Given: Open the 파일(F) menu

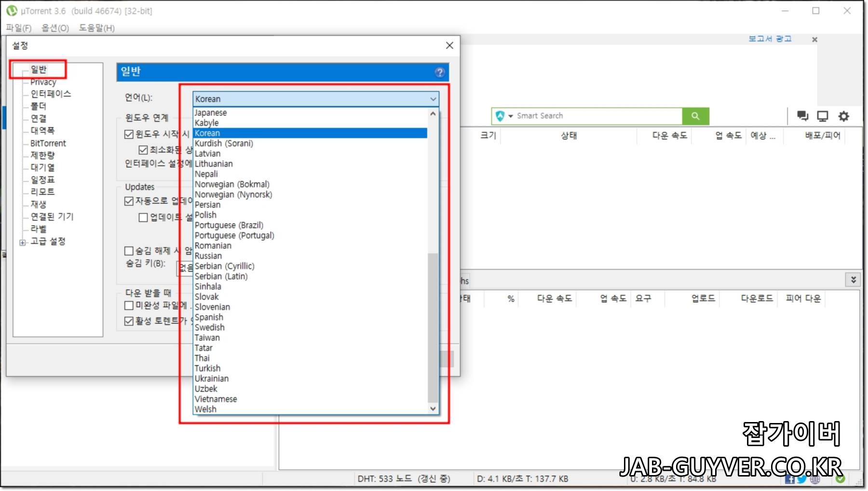Looking at the screenshot, I should click(19, 28).
